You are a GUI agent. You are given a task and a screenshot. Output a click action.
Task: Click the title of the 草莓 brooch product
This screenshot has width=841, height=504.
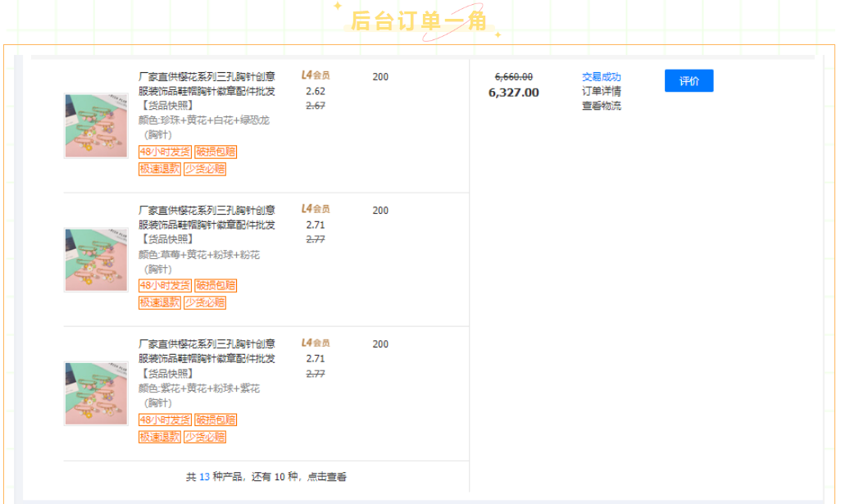click(x=207, y=217)
